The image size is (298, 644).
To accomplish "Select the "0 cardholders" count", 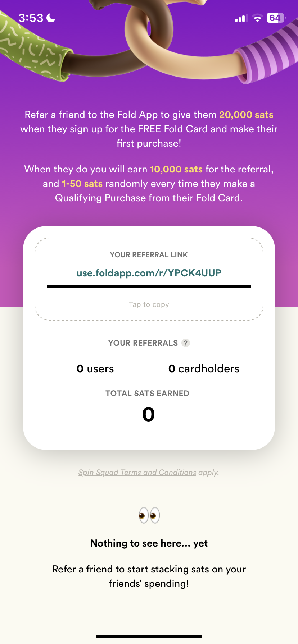I will point(204,369).
